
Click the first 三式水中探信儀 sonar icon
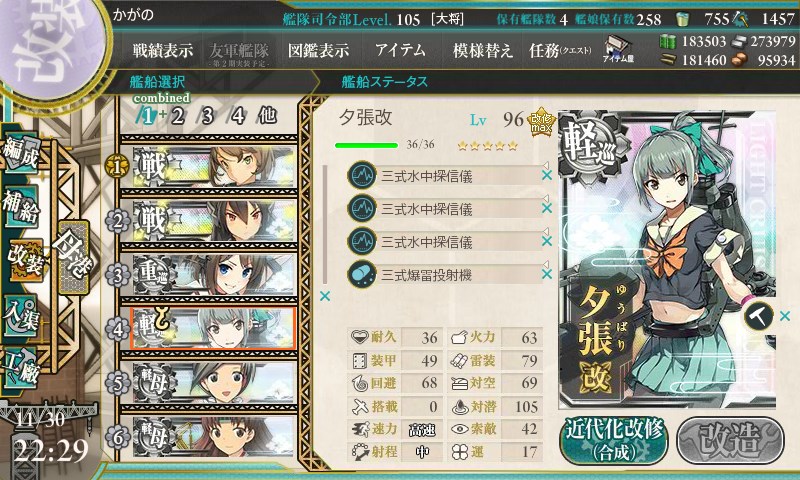point(362,175)
